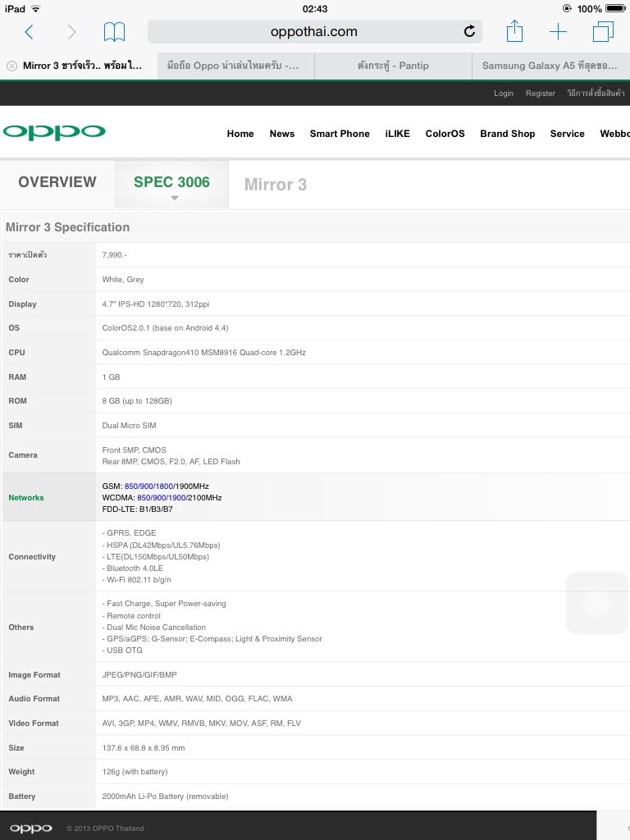
Task: Select the 4.7" IPS-HD display value
Action: [155, 304]
